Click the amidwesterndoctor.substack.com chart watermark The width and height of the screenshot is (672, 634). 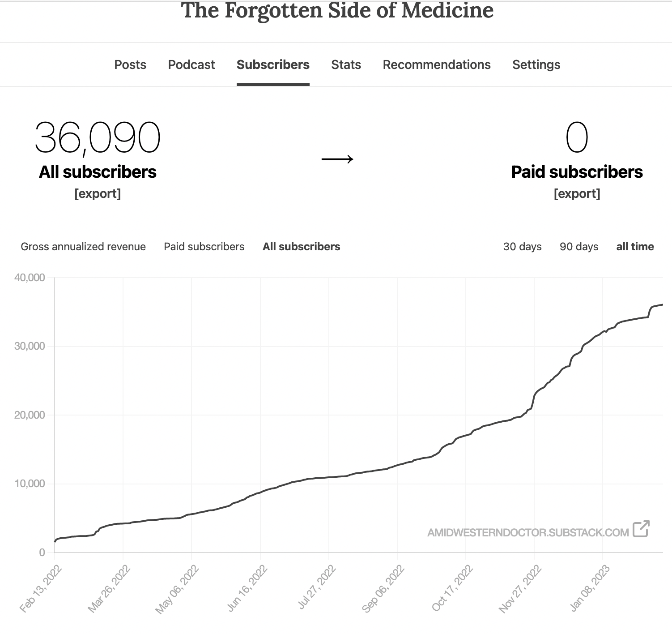(528, 532)
